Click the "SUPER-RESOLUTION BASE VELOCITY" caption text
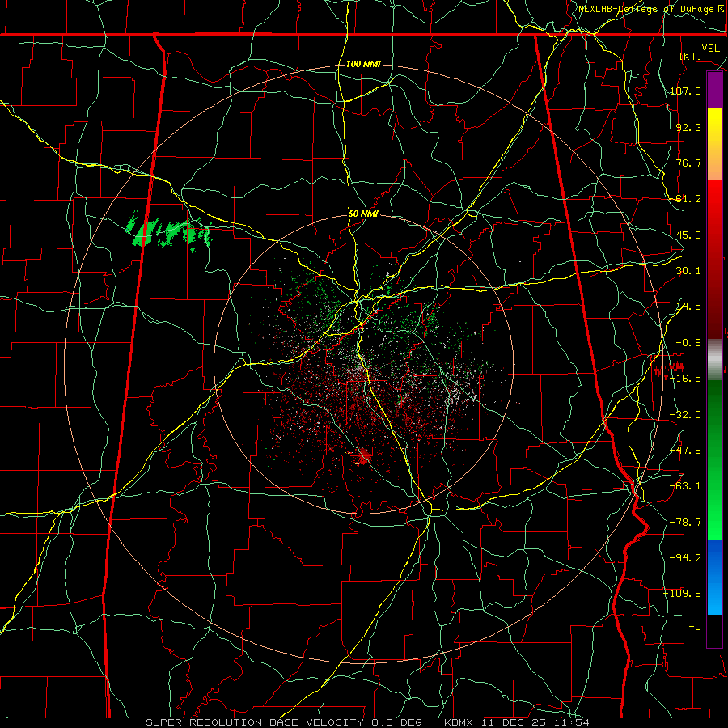Image resolution: width=728 pixels, height=728 pixels. (x=256, y=722)
